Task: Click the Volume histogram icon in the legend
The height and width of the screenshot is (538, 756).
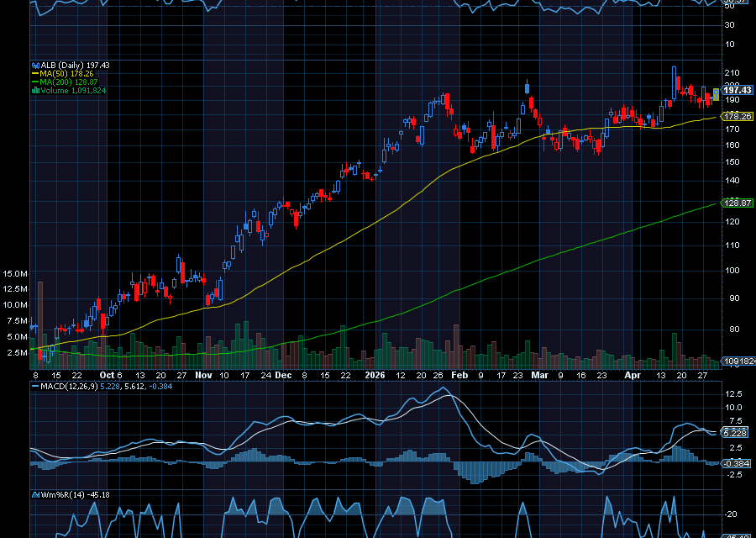Action: click(35, 90)
